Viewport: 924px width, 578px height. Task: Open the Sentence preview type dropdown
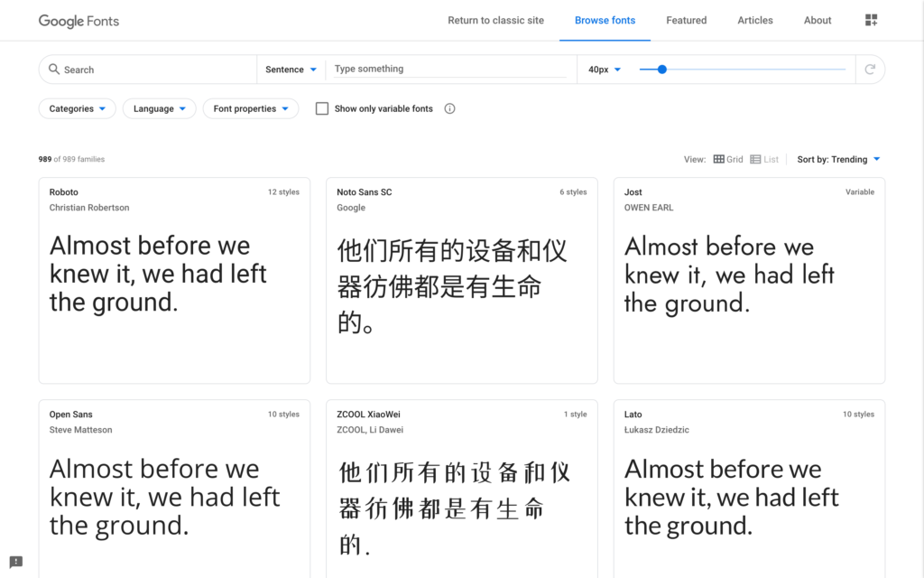click(x=291, y=70)
